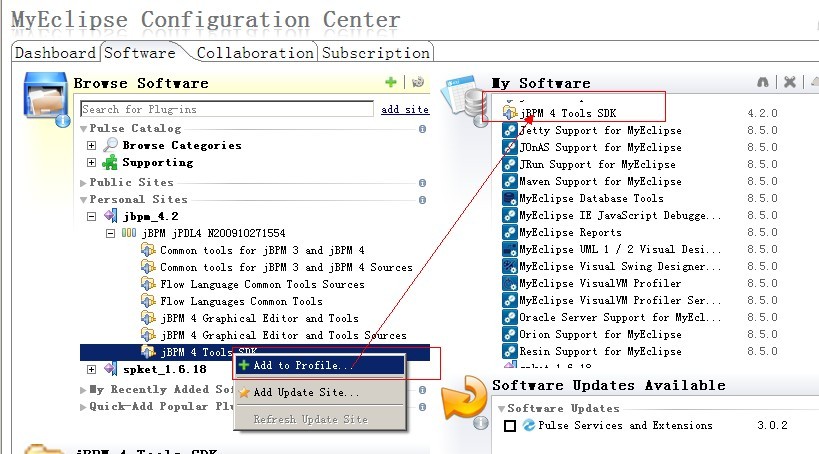Select the Software tab
The image size is (819, 454).
click(140, 53)
